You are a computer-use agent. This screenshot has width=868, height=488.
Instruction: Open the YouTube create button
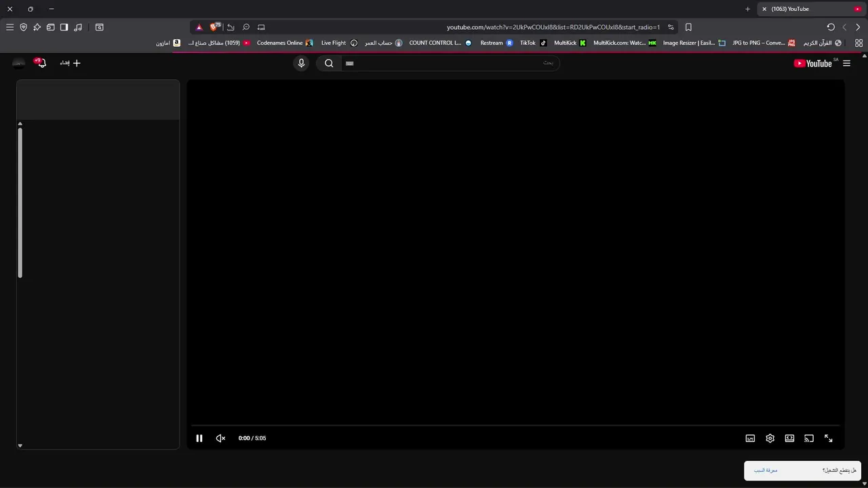point(70,63)
